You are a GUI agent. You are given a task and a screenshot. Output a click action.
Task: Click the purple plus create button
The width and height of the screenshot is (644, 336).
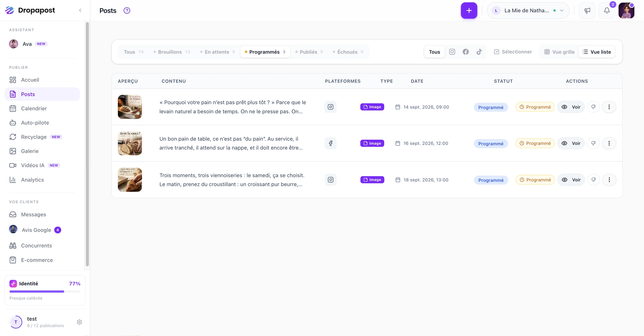tap(469, 10)
